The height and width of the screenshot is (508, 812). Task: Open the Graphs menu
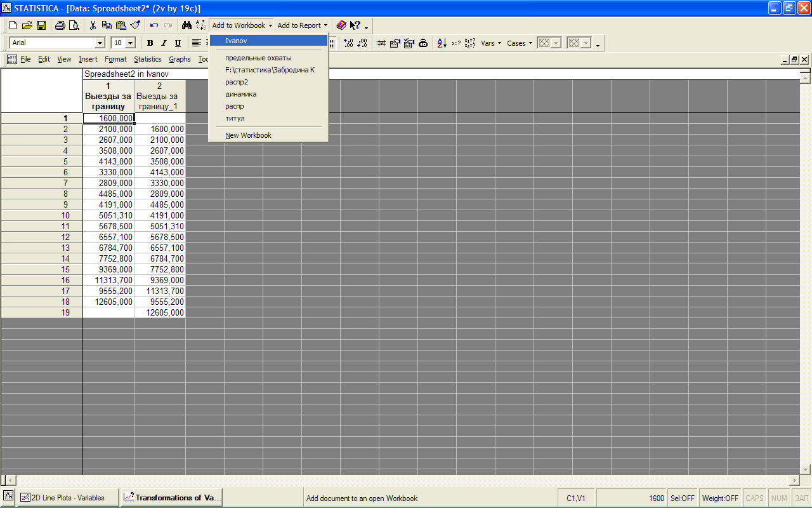[180, 59]
